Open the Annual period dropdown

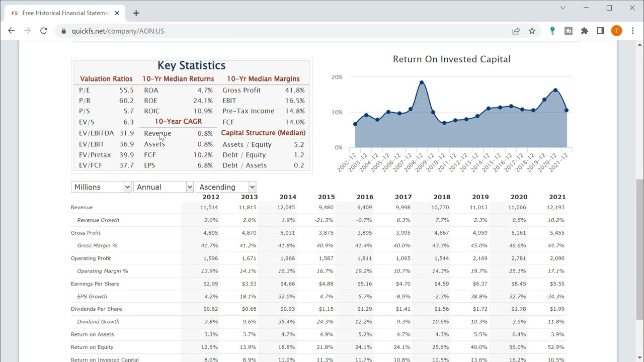(x=163, y=187)
